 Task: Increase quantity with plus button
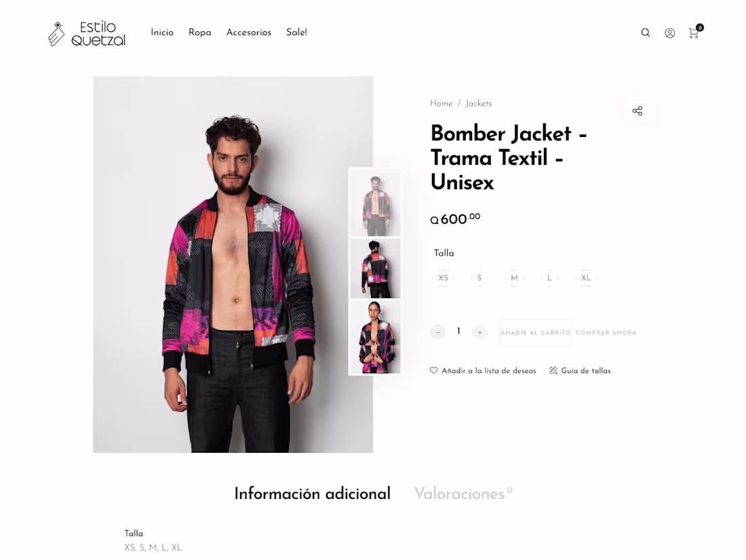(x=479, y=332)
